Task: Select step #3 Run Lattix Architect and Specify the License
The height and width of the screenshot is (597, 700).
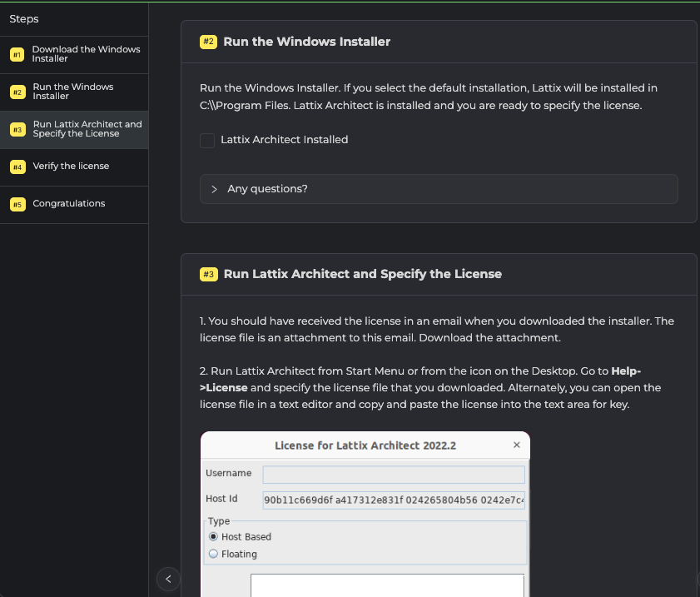Action: pyautogui.click(x=74, y=130)
